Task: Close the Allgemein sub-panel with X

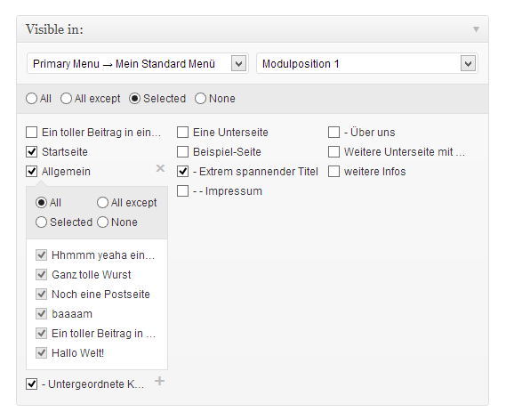Action: tap(160, 168)
